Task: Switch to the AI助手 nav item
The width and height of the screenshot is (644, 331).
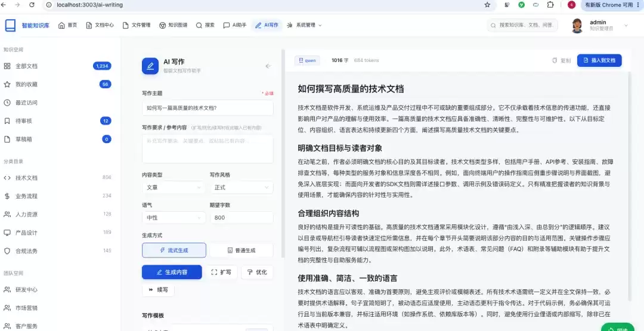Action: pyautogui.click(x=235, y=25)
